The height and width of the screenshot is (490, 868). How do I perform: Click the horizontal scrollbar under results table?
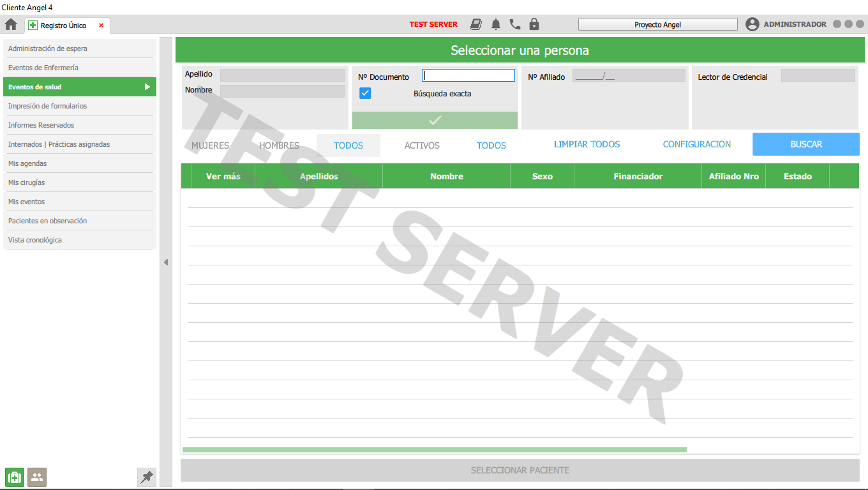coord(434,450)
